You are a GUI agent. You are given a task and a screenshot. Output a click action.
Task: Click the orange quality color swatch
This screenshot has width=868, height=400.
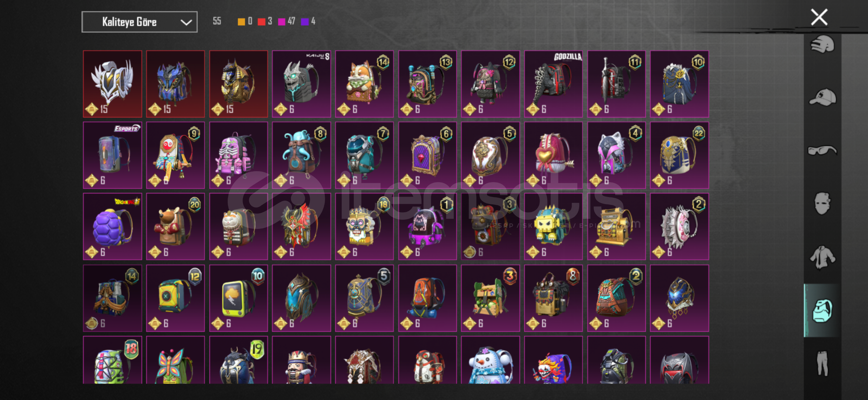[241, 21]
